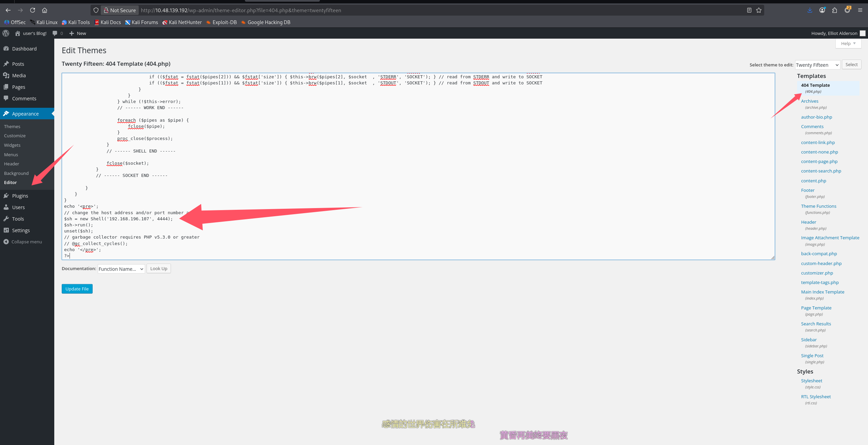The width and height of the screenshot is (868, 445).
Task: Open the browser extensions puzzle icon
Action: click(835, 10)
